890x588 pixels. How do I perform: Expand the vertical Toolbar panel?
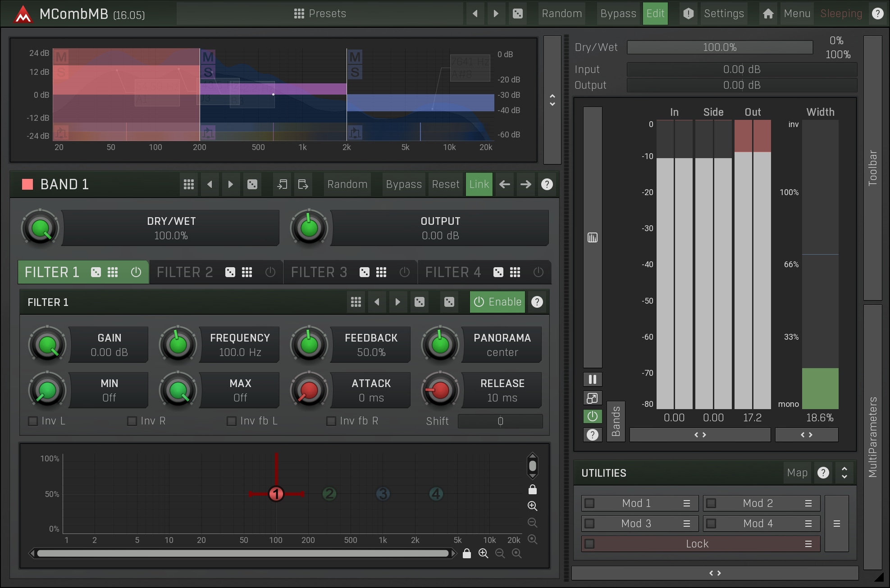(x=872, y=168)
